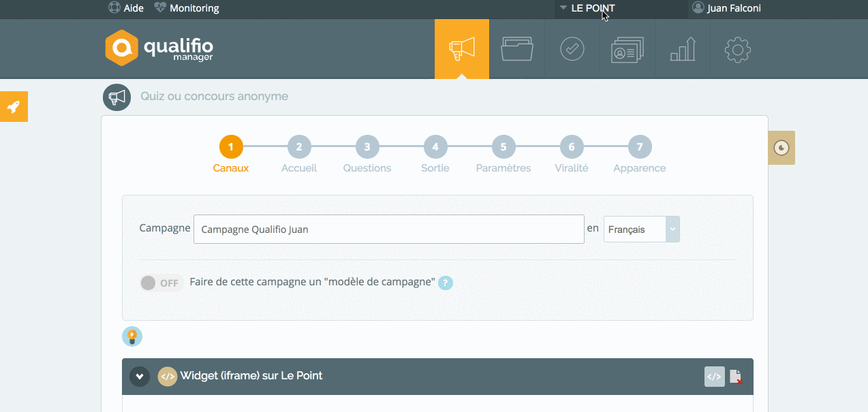Collapse the Widget (iframe) section chevron
Image resolution: width=868 pixels, height=412 pixels.
pyautogui.click(x=140, y=376)
